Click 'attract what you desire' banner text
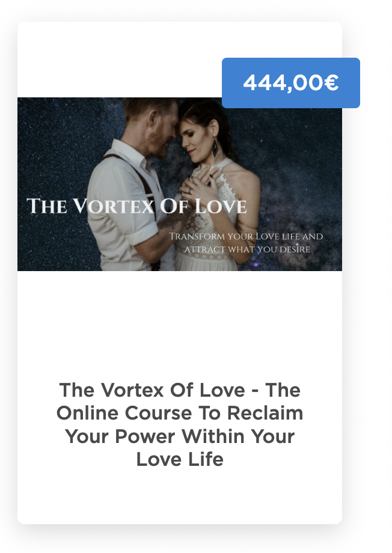 (x=247, y=249)
